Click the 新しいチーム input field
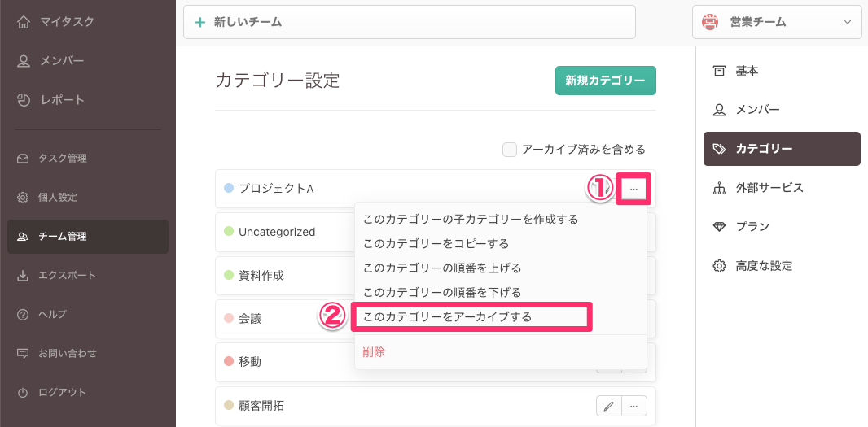Screen dimensions: 868x427 [x=409, y=22]
